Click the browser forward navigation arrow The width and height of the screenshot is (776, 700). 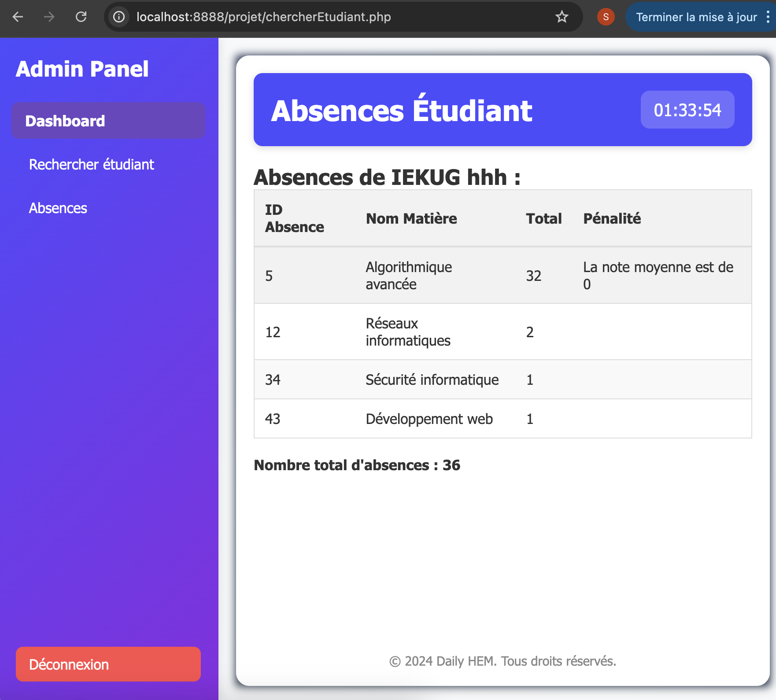point(49,17)
